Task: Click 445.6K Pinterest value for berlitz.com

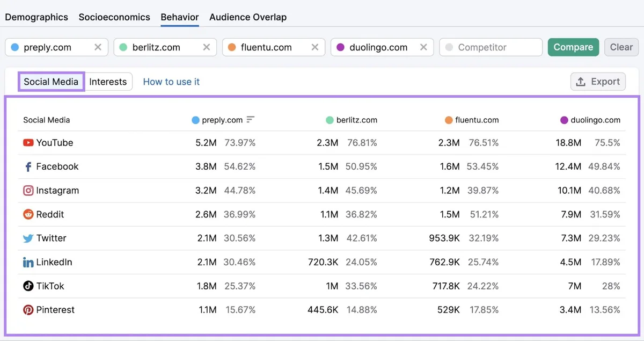Action: pyautogui.click(x=323, y=310)
